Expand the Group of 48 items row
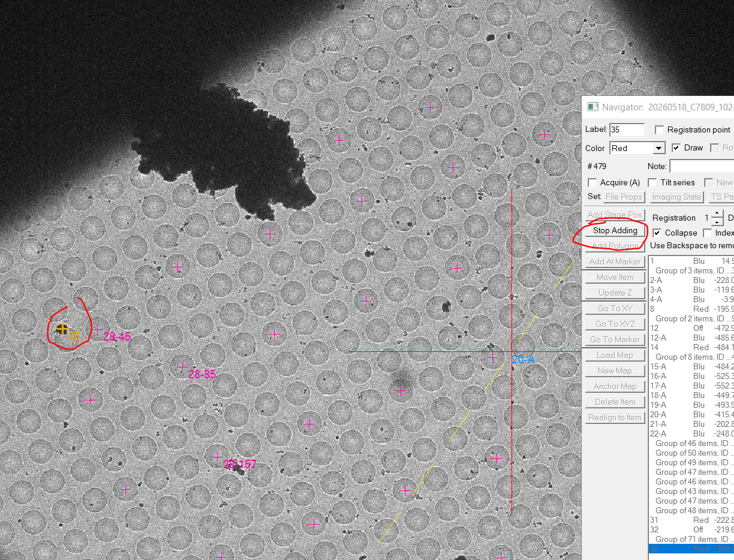Screen dimensions: 734x560 [691, 510]
